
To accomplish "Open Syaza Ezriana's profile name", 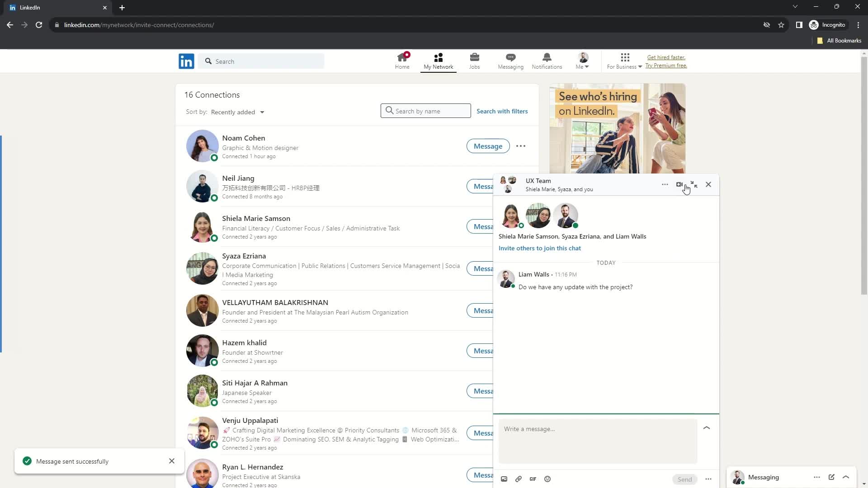I will click(244, 256).
